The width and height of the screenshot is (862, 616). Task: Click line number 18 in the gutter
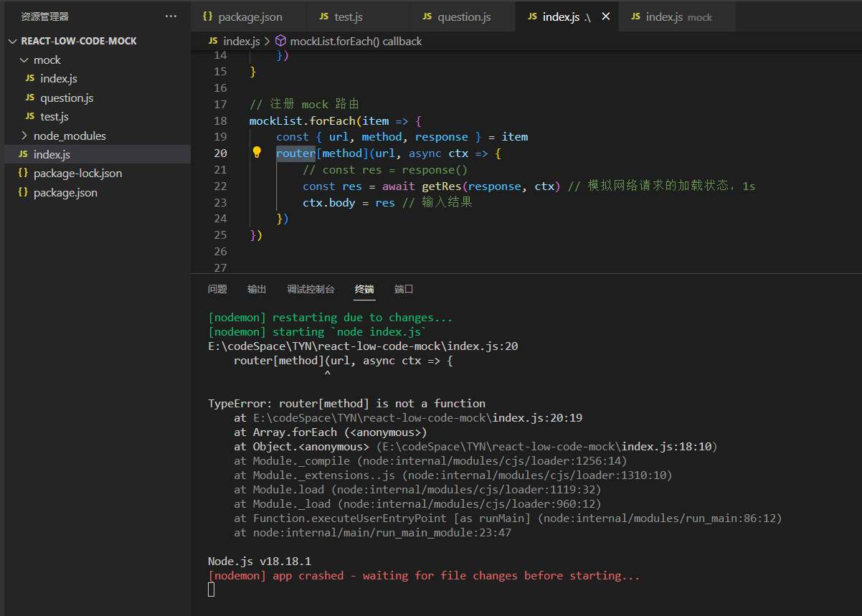(220, 120)
